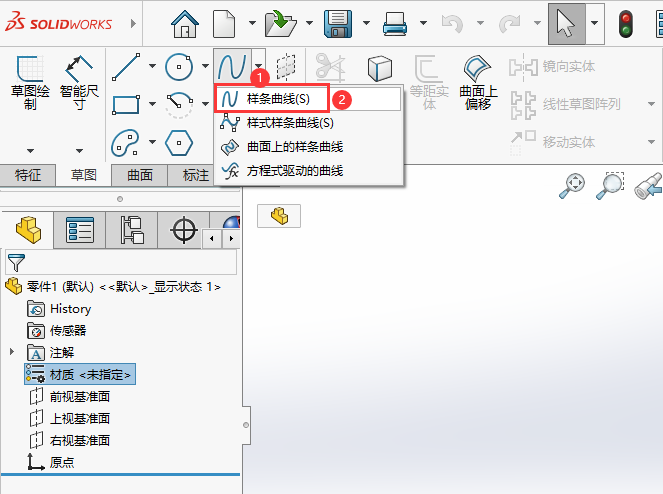
Task: Open a file with the Open folder icon
Action: [x=280, y=24]
